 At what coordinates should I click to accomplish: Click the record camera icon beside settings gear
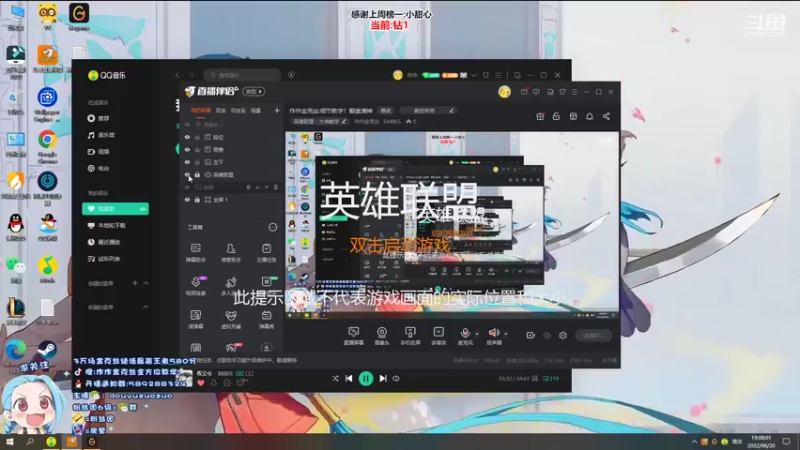tap(530, 335)
